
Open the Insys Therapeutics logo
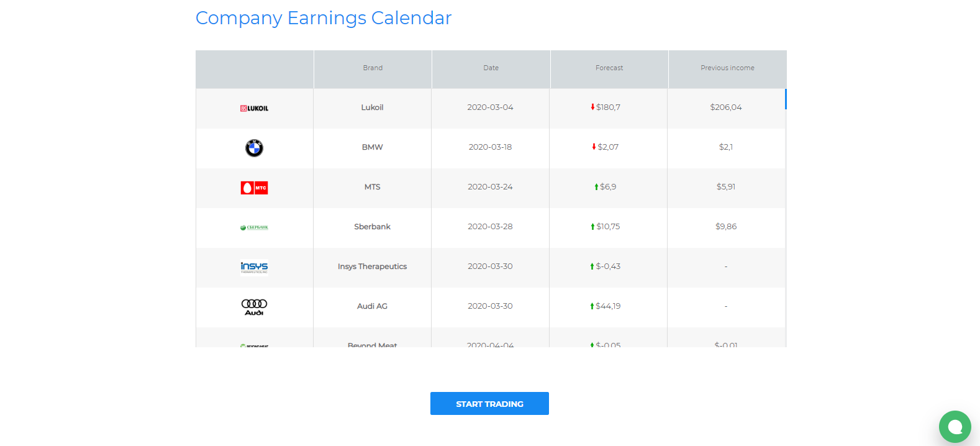tap(254, 267)
